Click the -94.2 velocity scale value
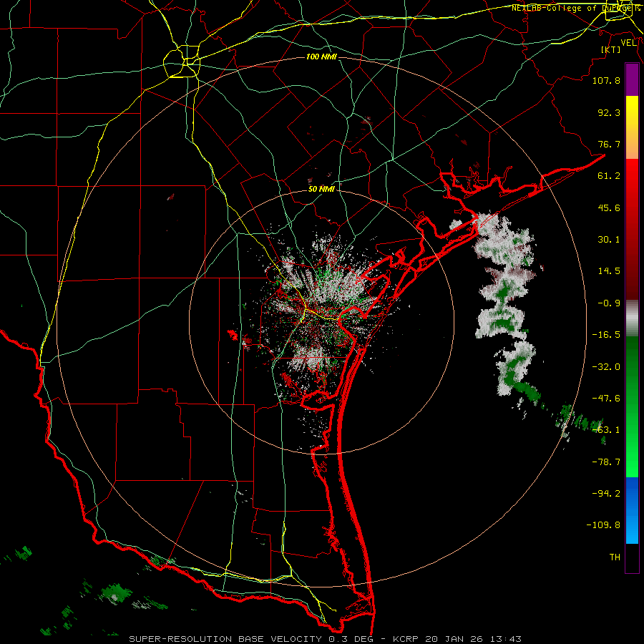The image size is (644, 644). pos(606,494)
